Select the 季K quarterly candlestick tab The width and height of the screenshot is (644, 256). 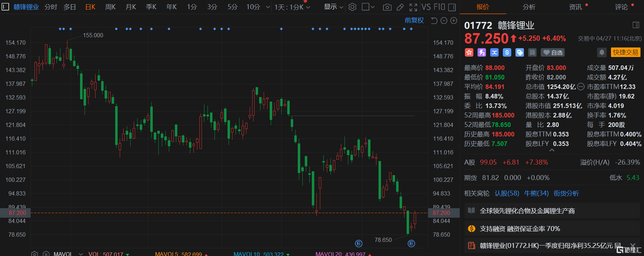(x=151, y=7)
